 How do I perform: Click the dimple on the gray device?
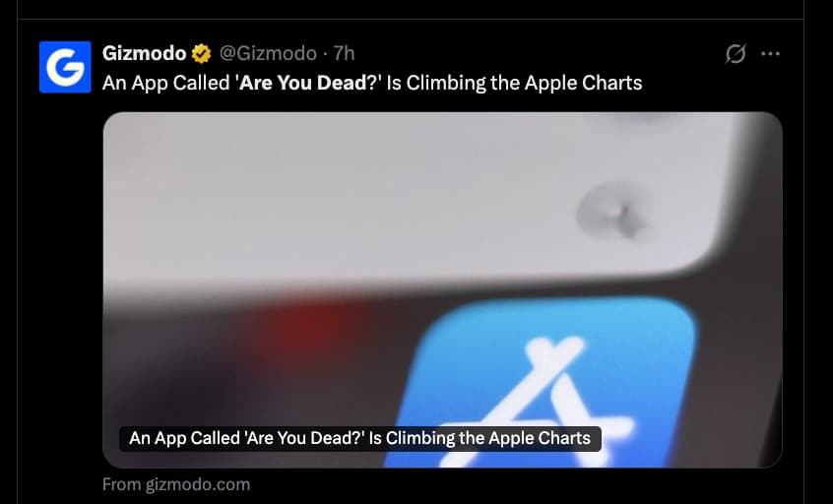pos(614,211)
